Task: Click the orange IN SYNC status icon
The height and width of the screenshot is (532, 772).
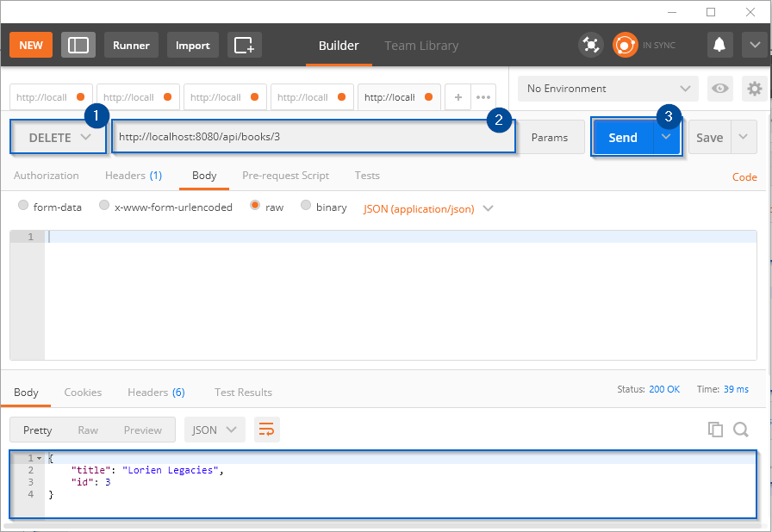Action: 625,46
